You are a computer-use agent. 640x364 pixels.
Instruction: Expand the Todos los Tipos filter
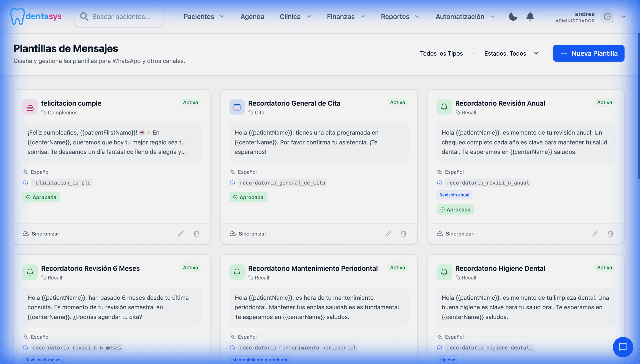coord(448,53)
